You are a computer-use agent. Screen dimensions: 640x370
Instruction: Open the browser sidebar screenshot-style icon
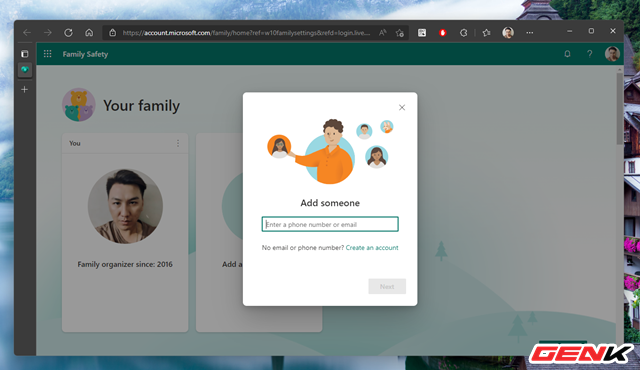(422, 33)
